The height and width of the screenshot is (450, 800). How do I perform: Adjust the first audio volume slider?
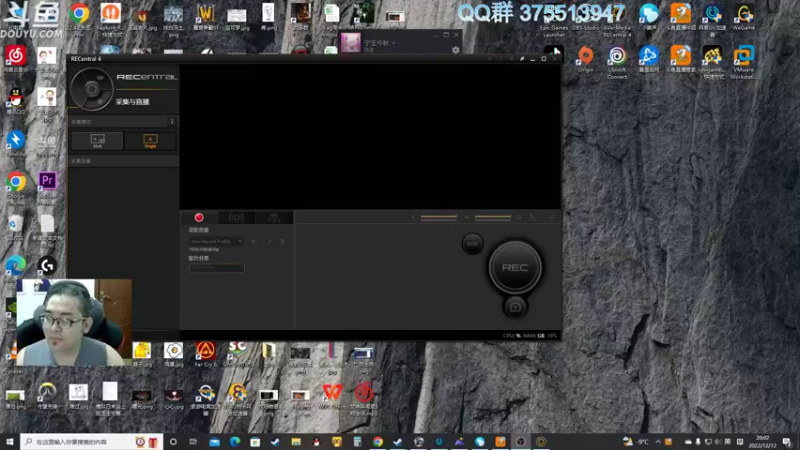tap(439, 217)
